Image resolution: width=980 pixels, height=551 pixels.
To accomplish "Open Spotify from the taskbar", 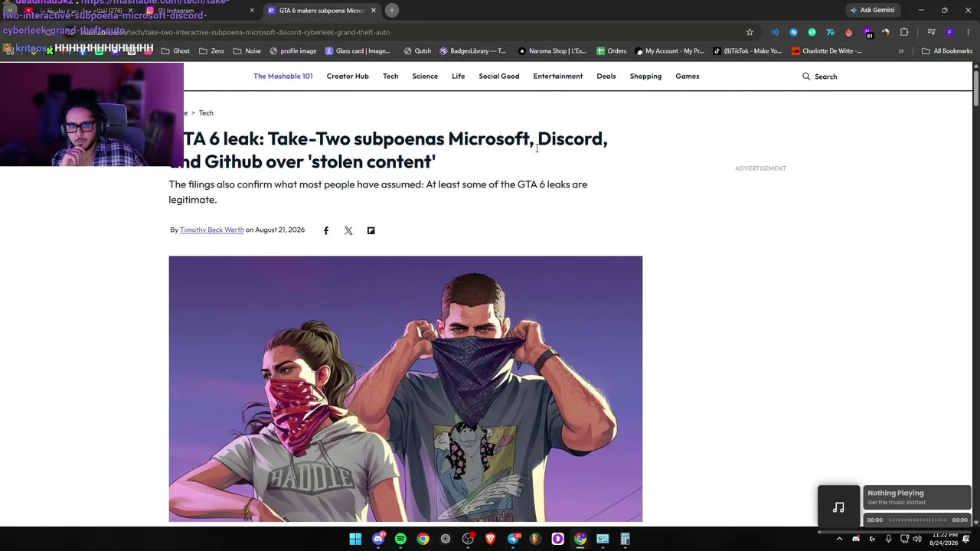I will [x=400, y=539].
